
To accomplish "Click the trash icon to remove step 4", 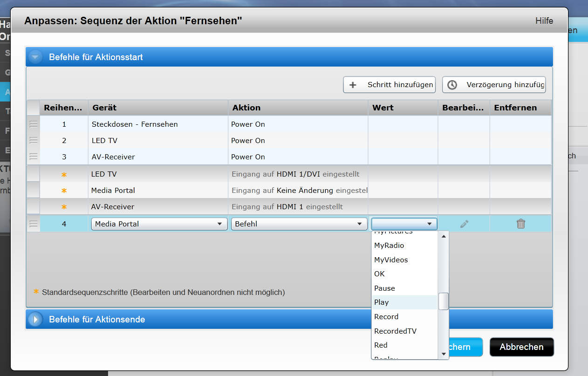I will click(520, 224).
